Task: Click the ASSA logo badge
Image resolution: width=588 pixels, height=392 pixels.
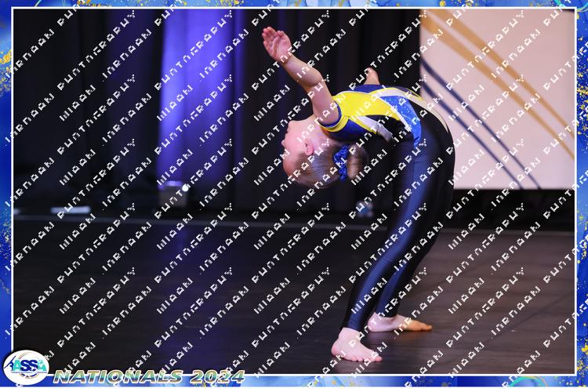Action: coord(26,368)
